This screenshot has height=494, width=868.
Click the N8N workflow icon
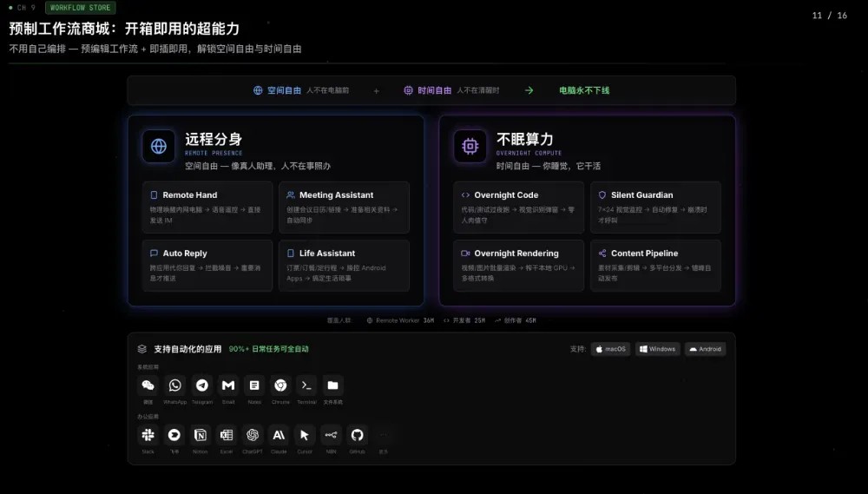331,435
